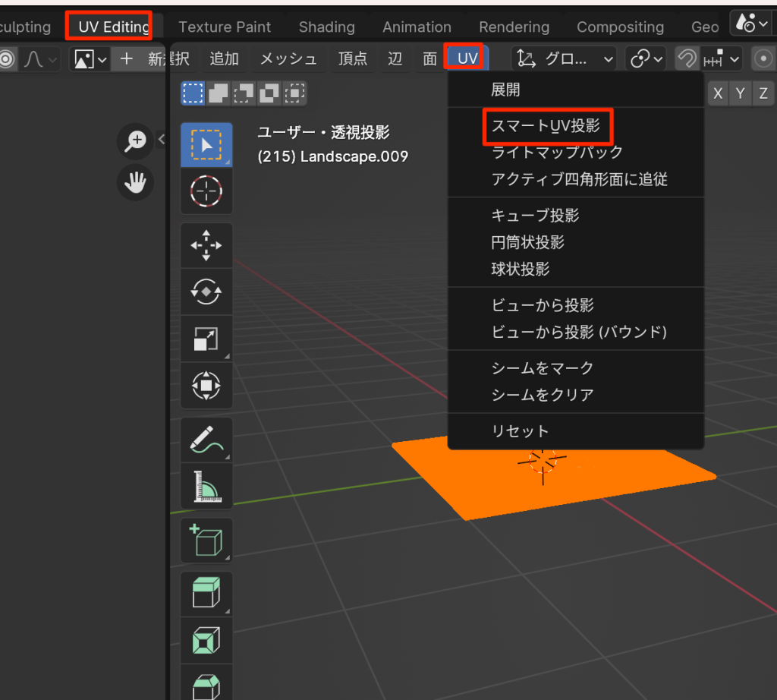Open the メッシュ menu in header
777x700 pixels.
288,58
